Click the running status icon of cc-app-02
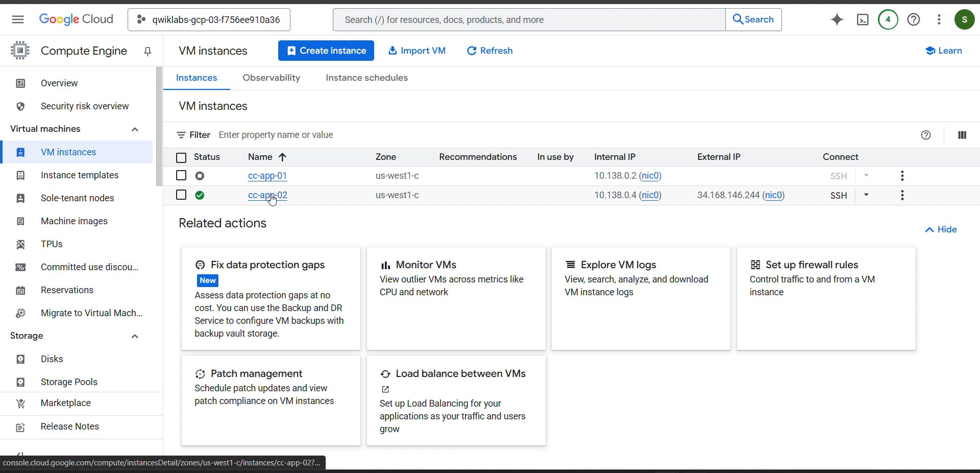Screen dimensions: 980x473 (200, 195)
